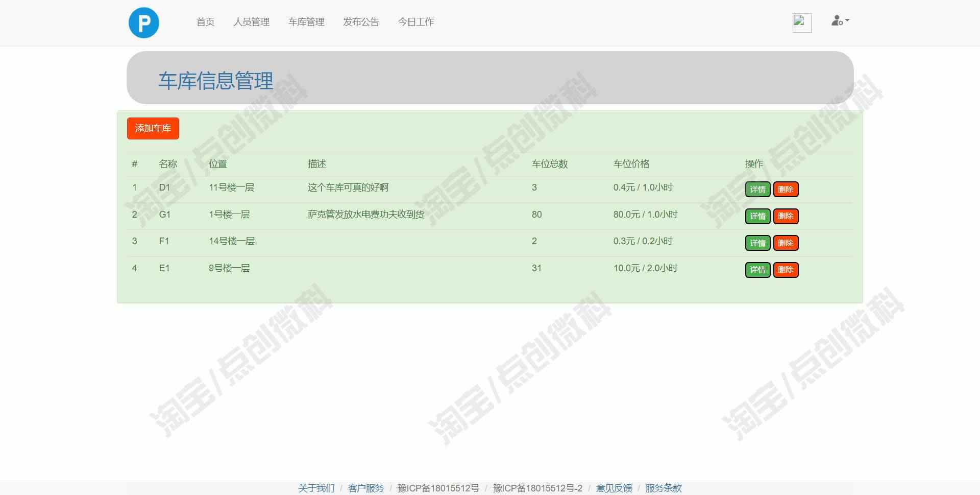
Task: Click the 名称 column header
Action: click(168, 164)
